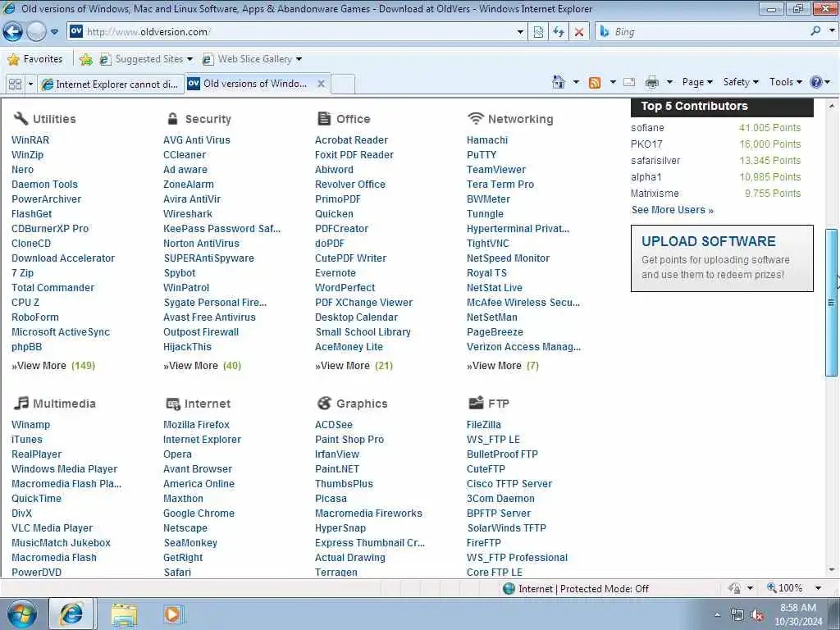Image resolution: width=840 pixels, height=630 pixels.
Task: Switch to Internet Explorer cannot display tab
Action: pos(112,84)
